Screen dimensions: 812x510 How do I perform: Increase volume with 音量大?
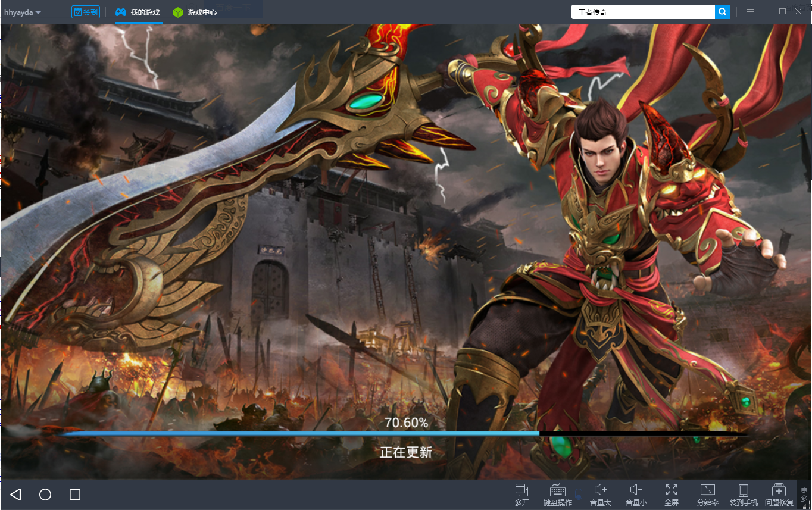[x=601, y=495]
